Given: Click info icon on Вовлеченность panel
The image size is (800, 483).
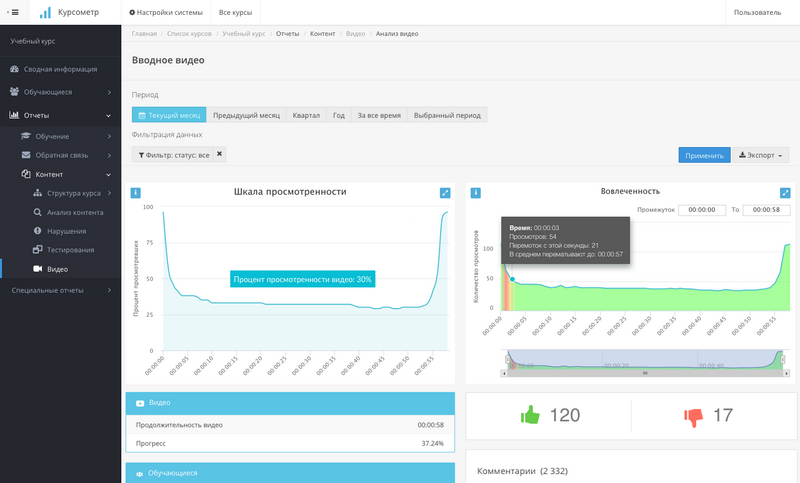Looking at the screenshot, I should 476,193.
